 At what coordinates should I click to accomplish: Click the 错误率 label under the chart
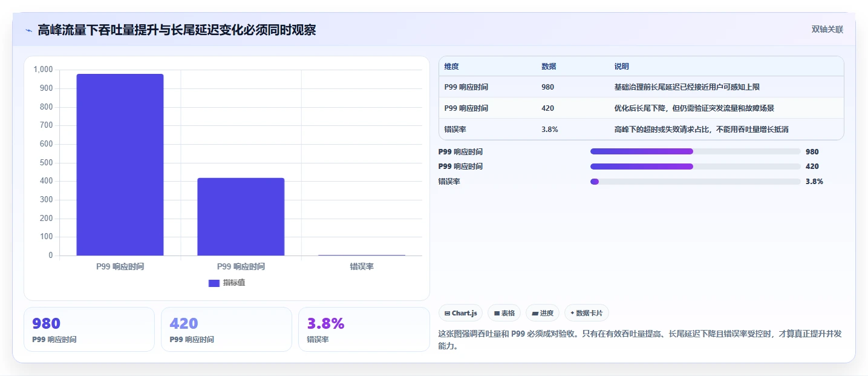click(x=362, y=266)
